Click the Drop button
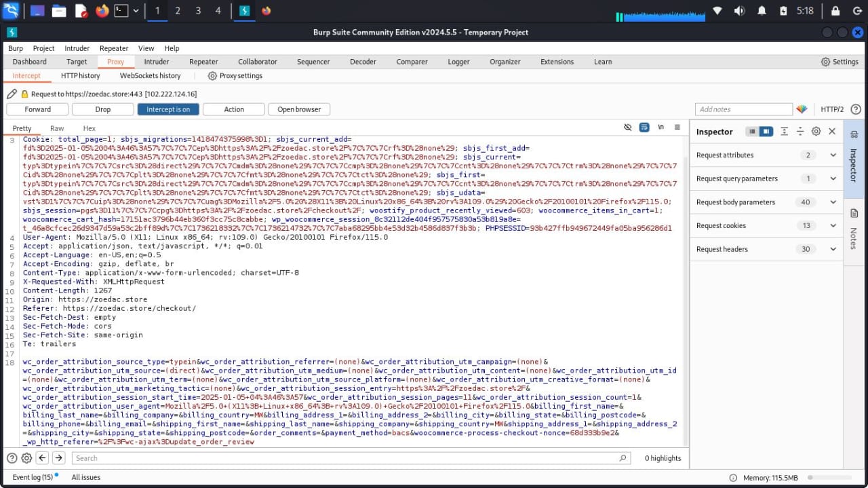 [x=102, y=109]
